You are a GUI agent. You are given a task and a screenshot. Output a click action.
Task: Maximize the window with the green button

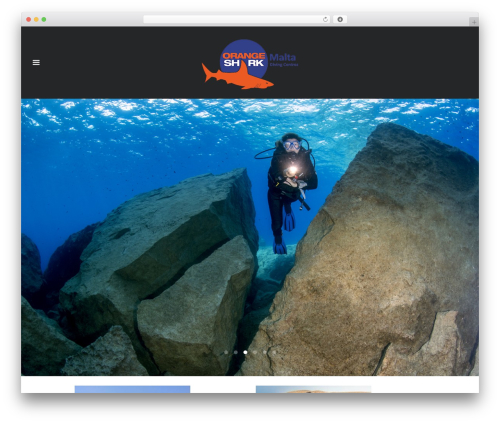pyautogui.click(x=44, y=19)
